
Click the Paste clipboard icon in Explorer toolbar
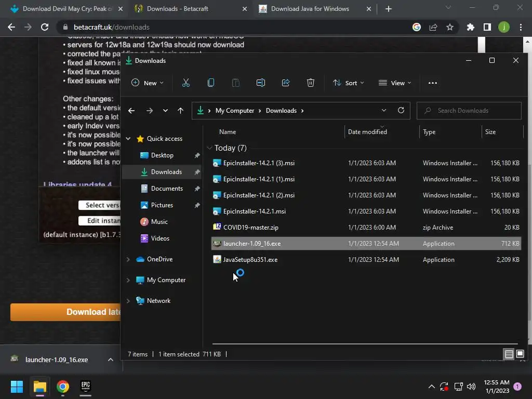[235, 83]
